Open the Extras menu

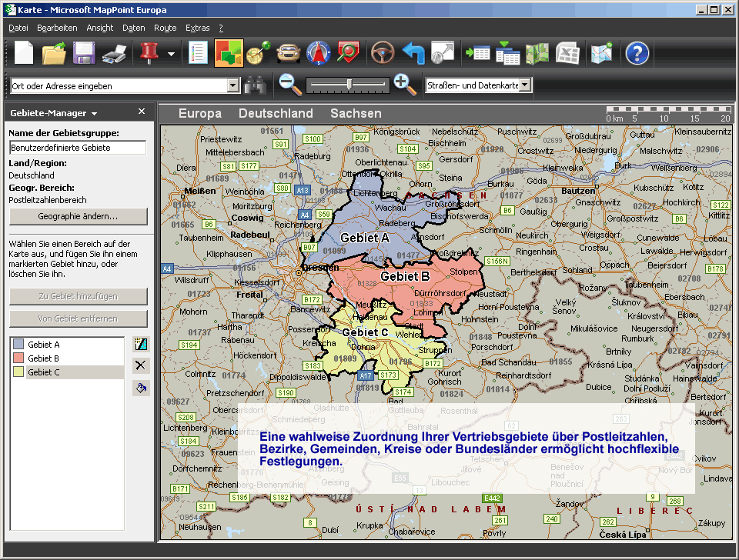pos(197,28)
